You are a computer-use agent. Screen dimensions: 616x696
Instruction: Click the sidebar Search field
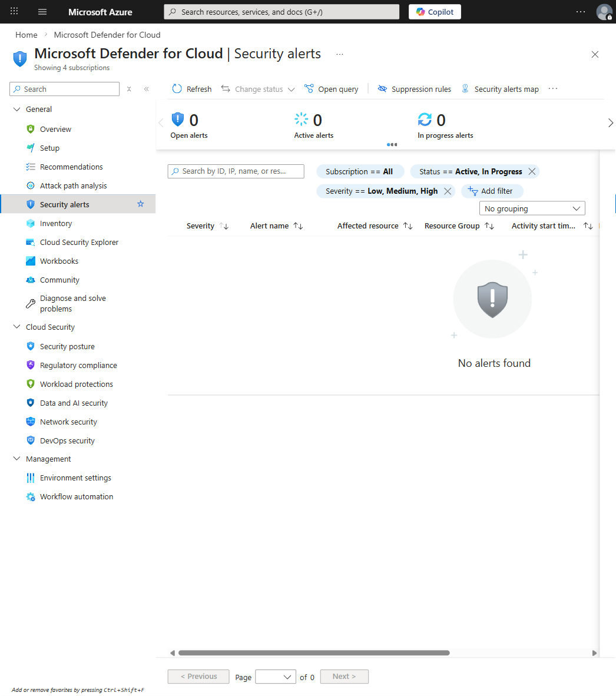click(x=64, y=90)
